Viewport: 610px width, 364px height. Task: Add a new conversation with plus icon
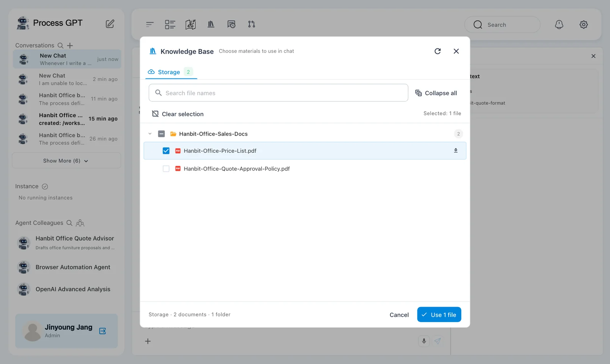click(x=70, y=45)
